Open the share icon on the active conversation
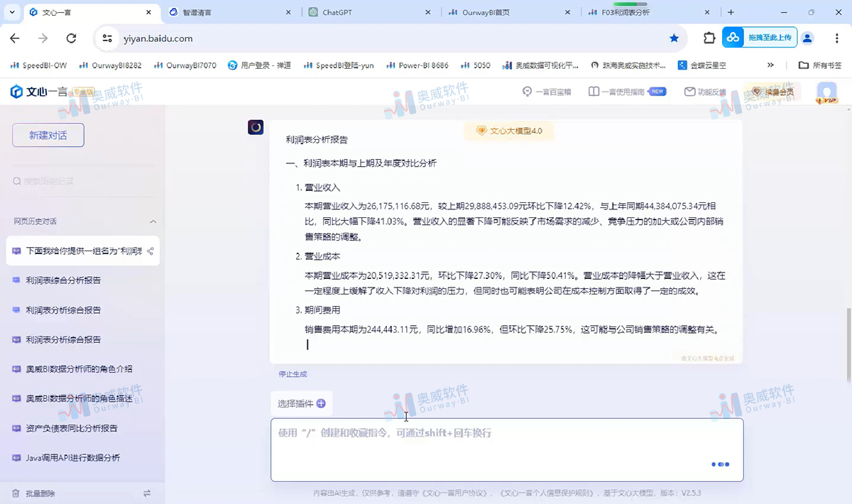Image resolution: width=852 pixels, height=504 pixels. coord(149,251)
